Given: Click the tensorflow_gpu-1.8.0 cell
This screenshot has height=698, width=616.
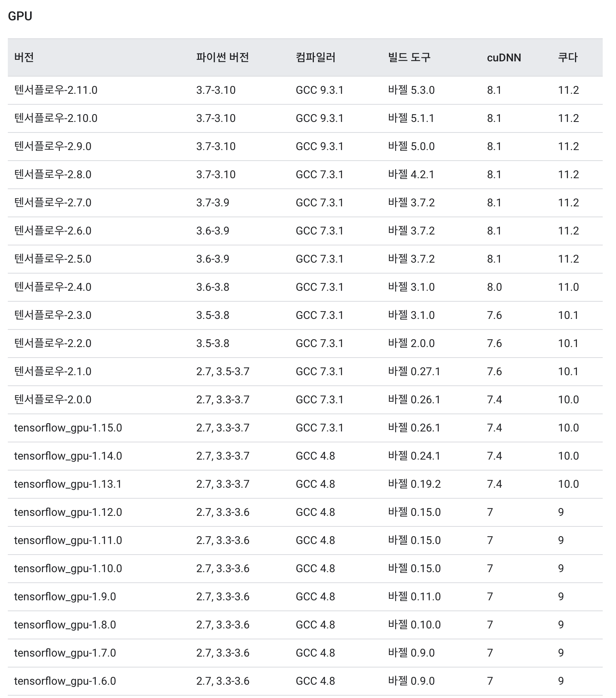Looking at the screenshot, I should 65,625.
